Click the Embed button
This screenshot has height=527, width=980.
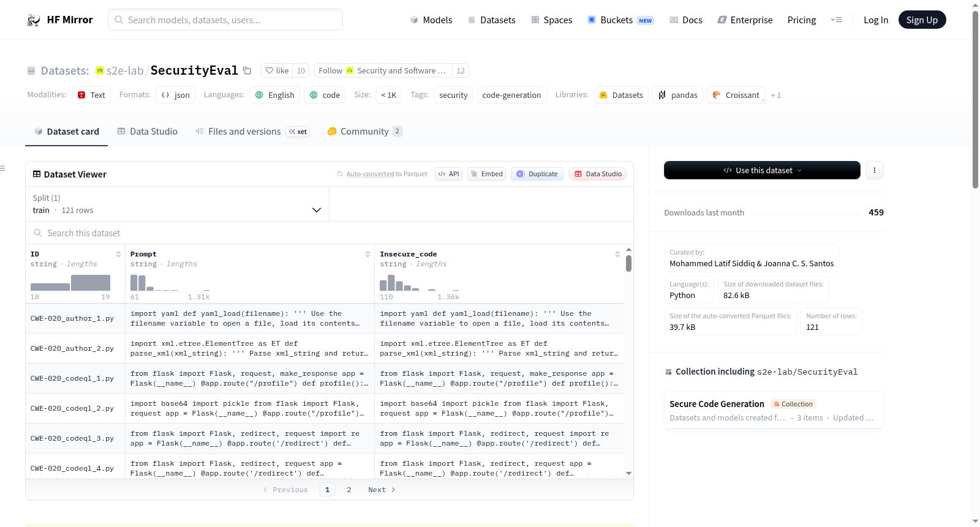[486, 174]
